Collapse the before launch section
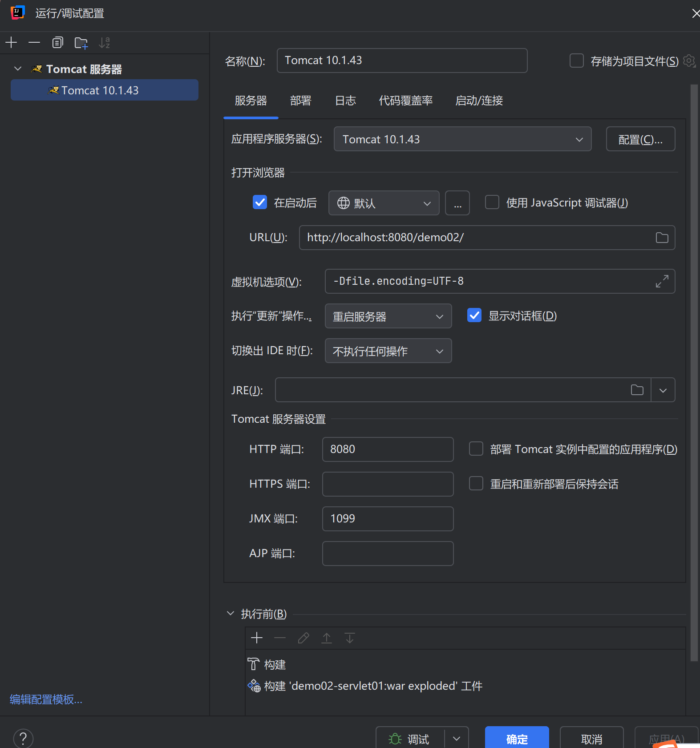The height and width of the screenshot is (748, 700). 231,613
